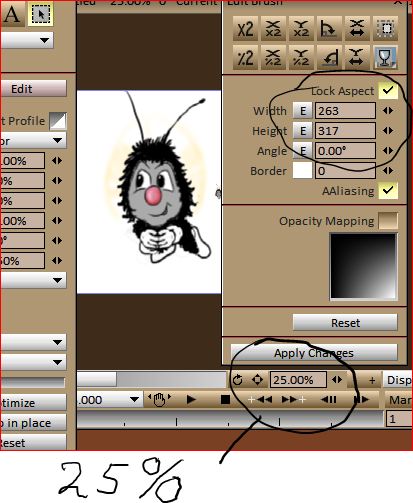Step back one frame
This screenshot has width=413, height=503.
(x=329, y=399)
